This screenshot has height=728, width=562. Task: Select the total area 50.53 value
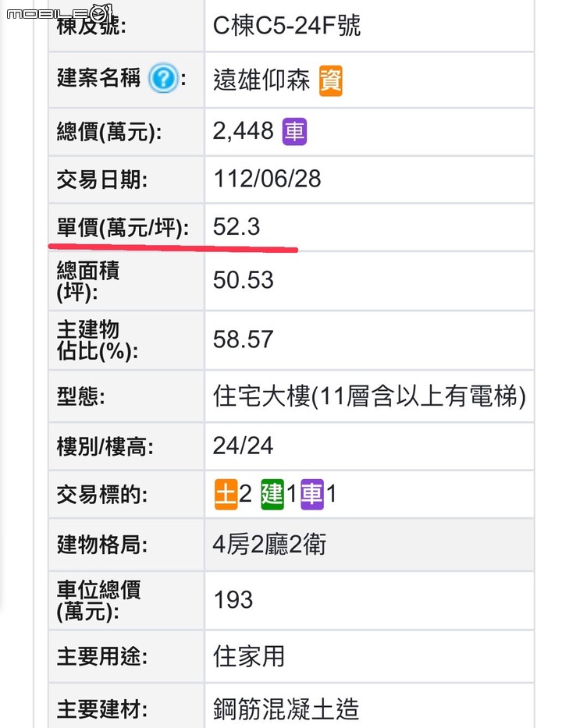pyautogui.click(x=244, y=280)
